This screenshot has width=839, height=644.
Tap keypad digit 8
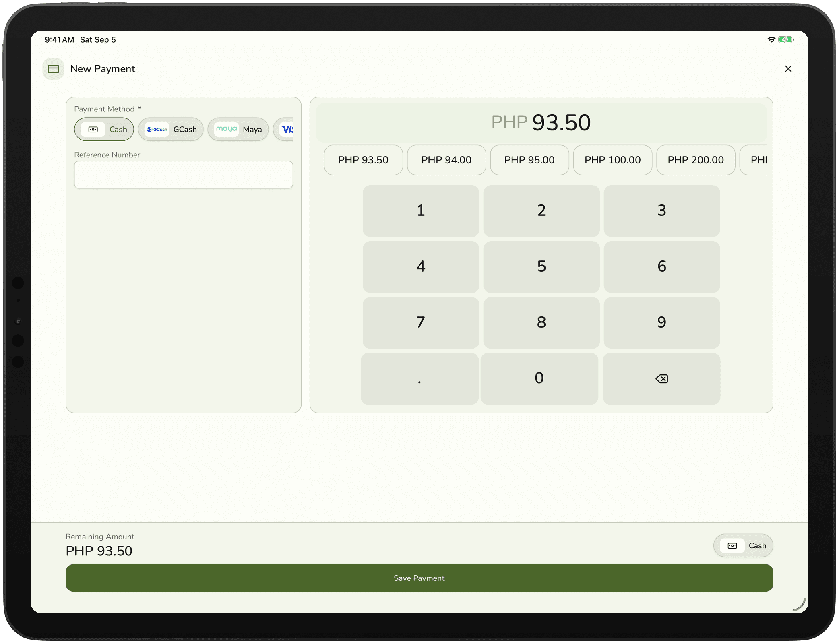(x=541, y=323)
